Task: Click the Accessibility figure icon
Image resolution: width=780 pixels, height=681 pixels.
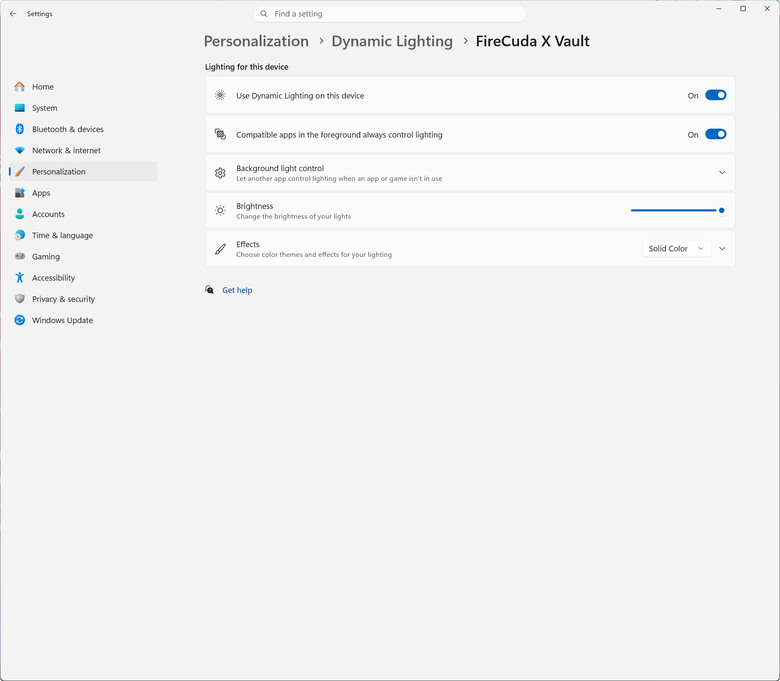Action: pyautogui.click(x=19, y=278)
